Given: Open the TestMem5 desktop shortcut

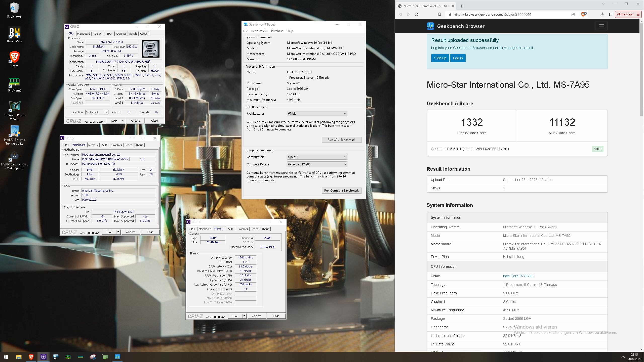Looking at the screenshot, I should [x=14, y=84].
